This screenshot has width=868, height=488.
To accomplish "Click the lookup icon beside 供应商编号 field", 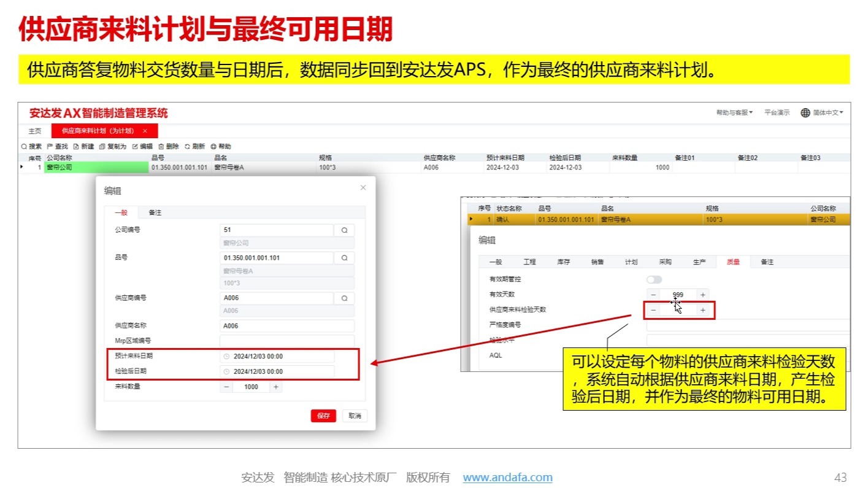I will (x=344, y=298).
